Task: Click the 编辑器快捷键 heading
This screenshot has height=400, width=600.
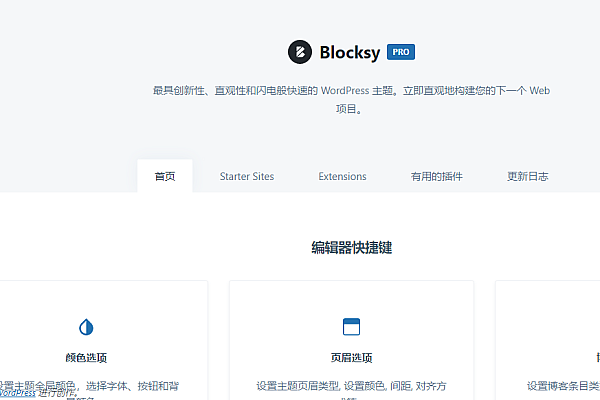Action: [352, 248]
